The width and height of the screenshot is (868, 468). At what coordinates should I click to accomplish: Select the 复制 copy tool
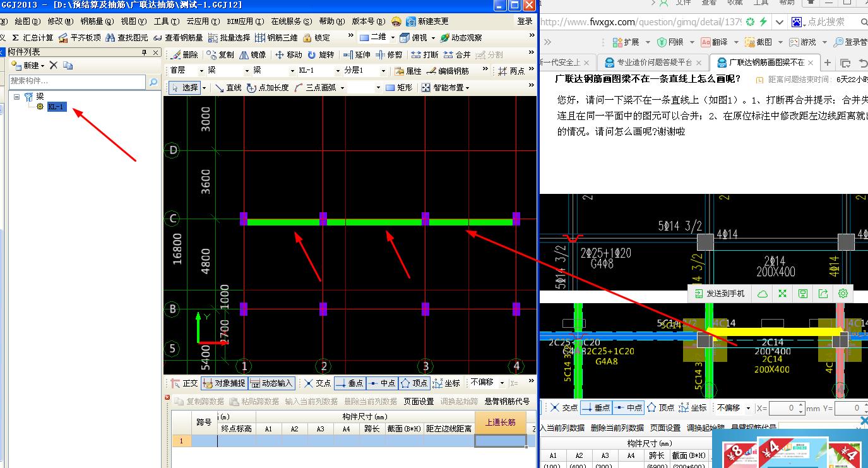point(220,55)
